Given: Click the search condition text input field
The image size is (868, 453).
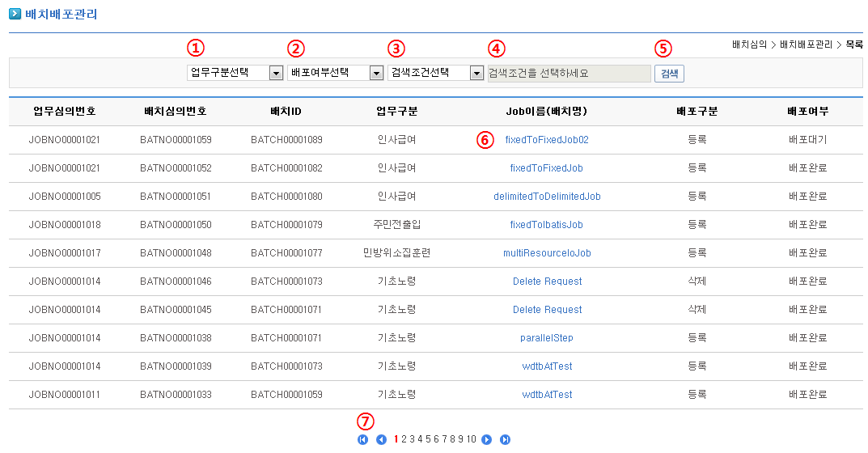Looking at the screenshot, I should [x=569, y=73].
